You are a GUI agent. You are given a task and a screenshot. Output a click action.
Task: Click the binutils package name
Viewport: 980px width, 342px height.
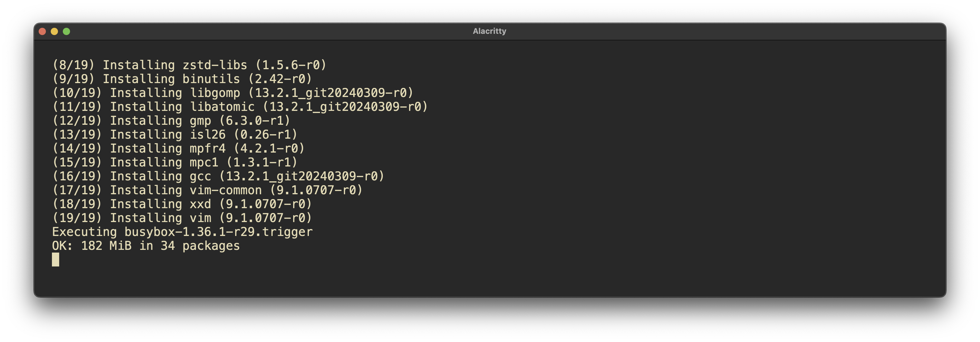[211, 79]
